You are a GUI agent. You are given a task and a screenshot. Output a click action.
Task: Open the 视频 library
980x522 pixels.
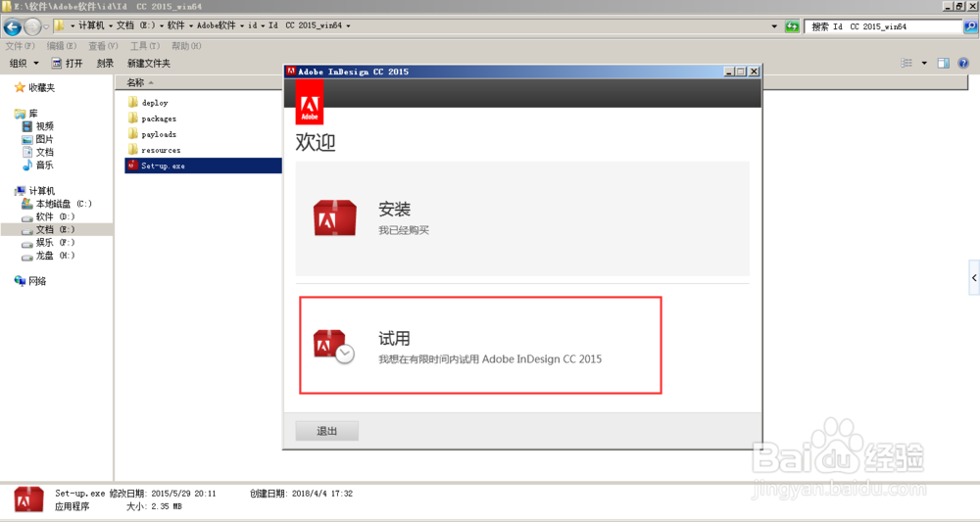pos(38,126)
